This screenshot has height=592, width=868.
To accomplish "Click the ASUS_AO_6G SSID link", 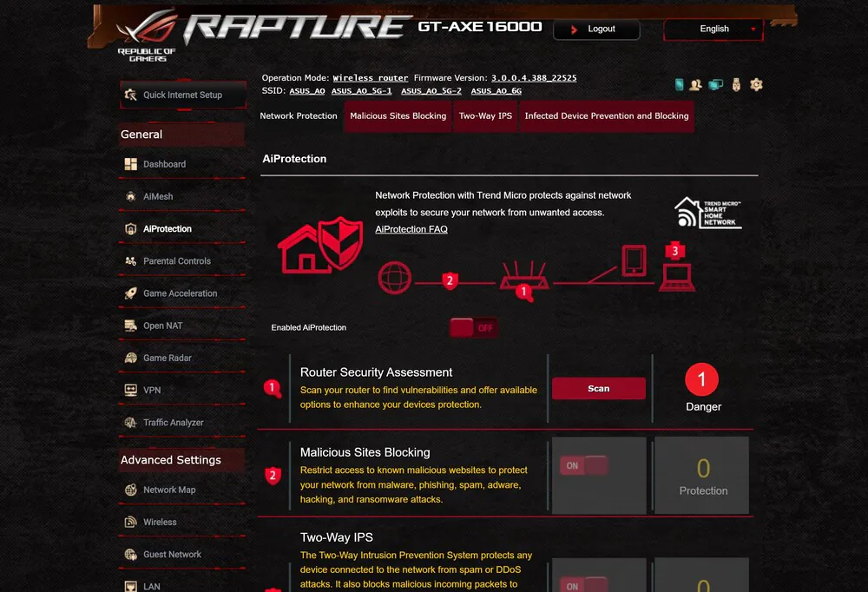I will point(496,91).
